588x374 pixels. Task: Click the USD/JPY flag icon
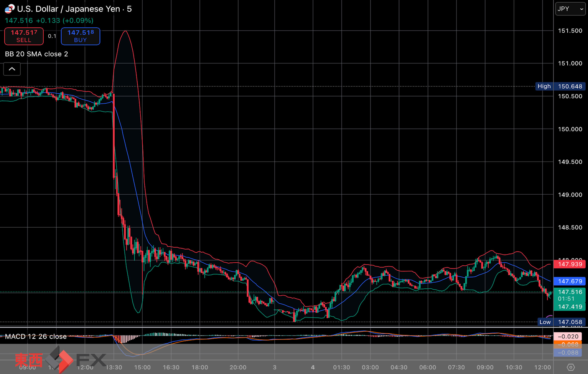10,9
